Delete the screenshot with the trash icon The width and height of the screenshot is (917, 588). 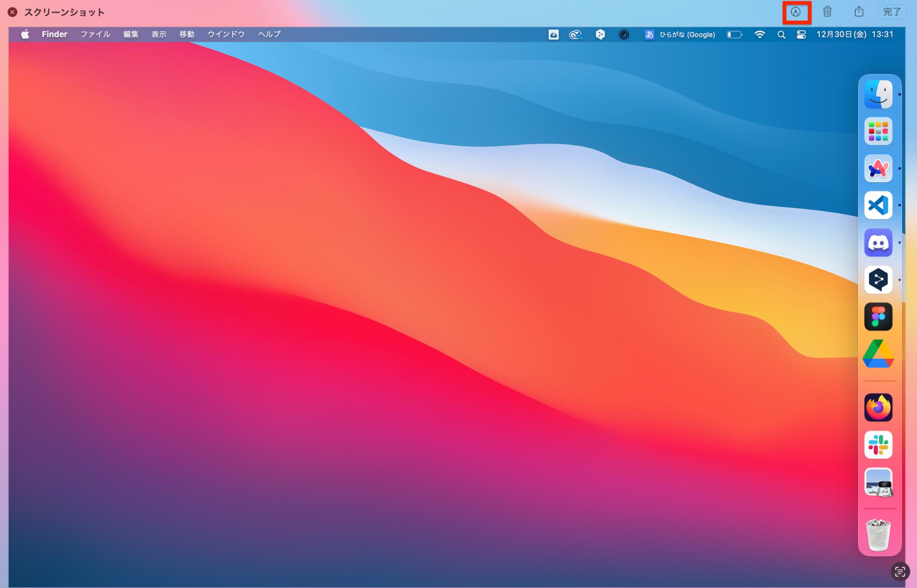[x=827, y=12]
